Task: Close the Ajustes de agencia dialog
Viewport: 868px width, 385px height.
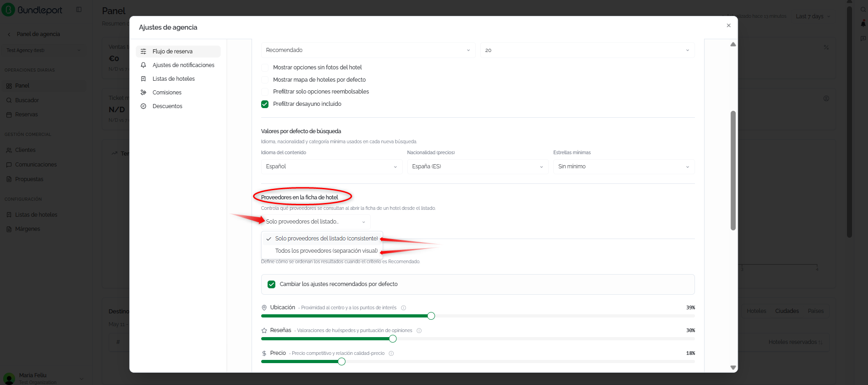Action: (729, 26)
